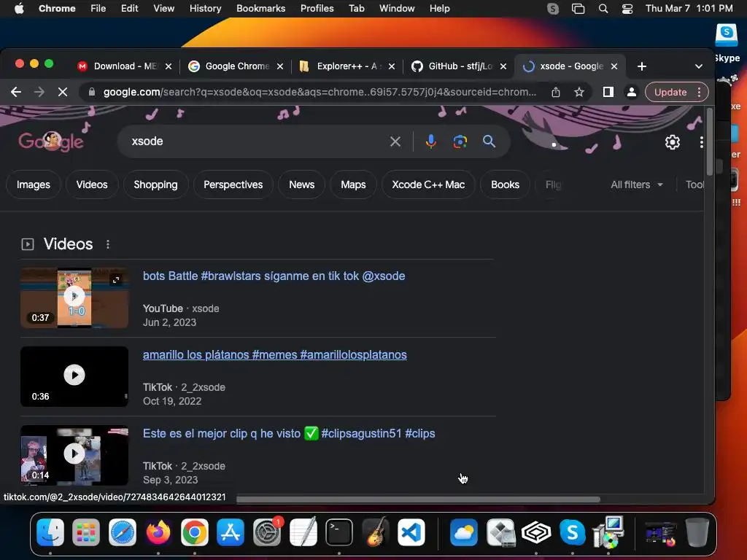Start voice search with microphone icon
Screen dimensions: 747x560
tap(430, 141)
